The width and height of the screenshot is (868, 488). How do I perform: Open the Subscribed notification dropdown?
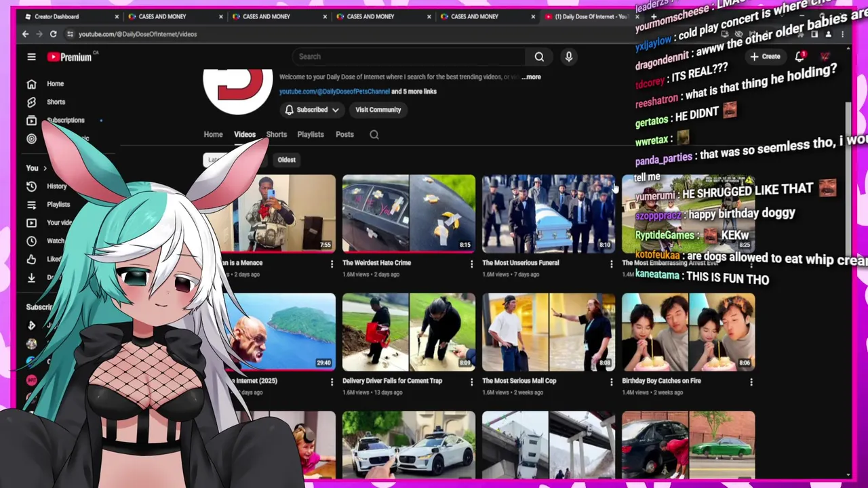(312, 110)
